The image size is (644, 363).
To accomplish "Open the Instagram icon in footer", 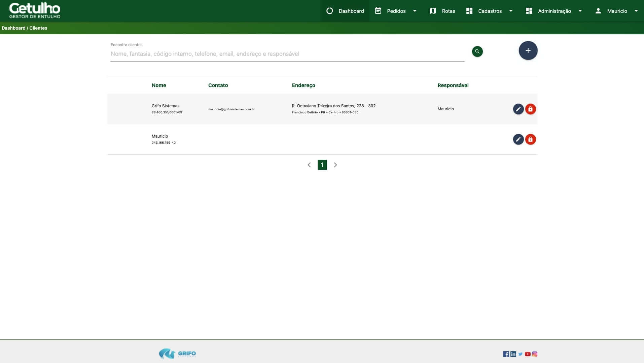I will point(535,354).
